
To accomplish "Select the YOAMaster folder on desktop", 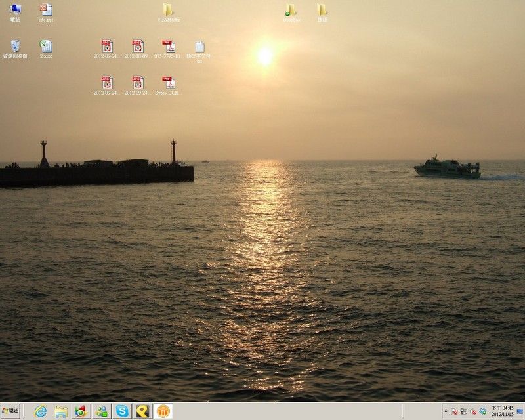I will pos(169,11).
